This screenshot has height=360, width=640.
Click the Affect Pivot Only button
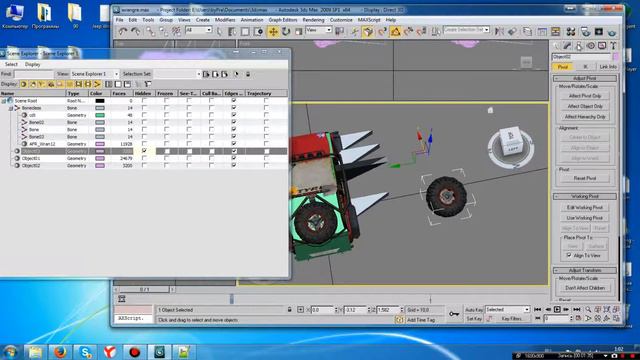(x=585, y=96)
